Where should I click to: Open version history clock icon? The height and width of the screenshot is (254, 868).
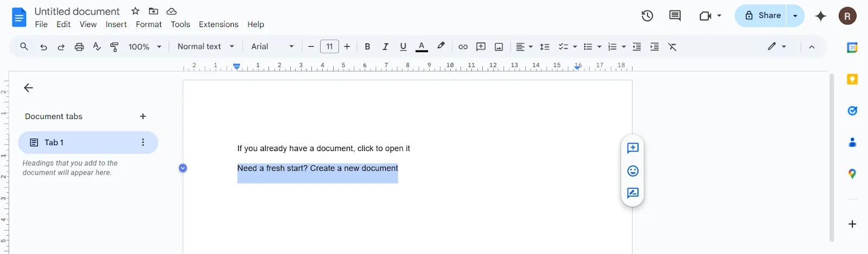(647, 16)
